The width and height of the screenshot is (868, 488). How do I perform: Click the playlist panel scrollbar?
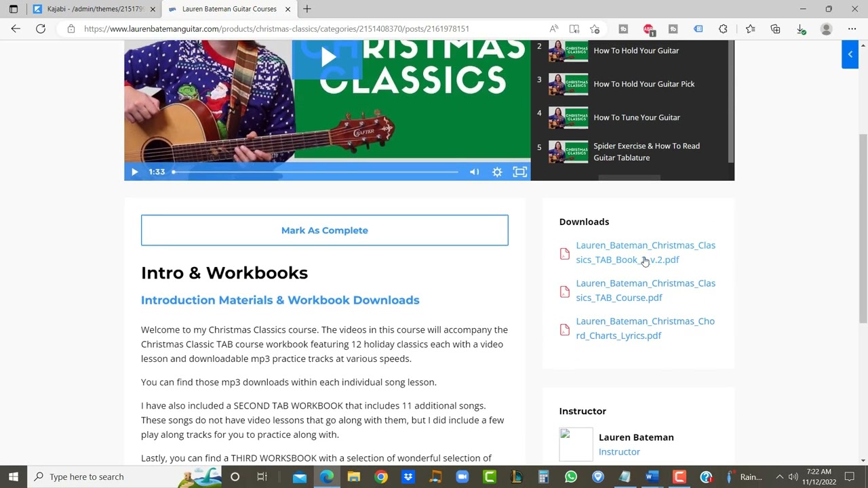[x=731, y=102]
